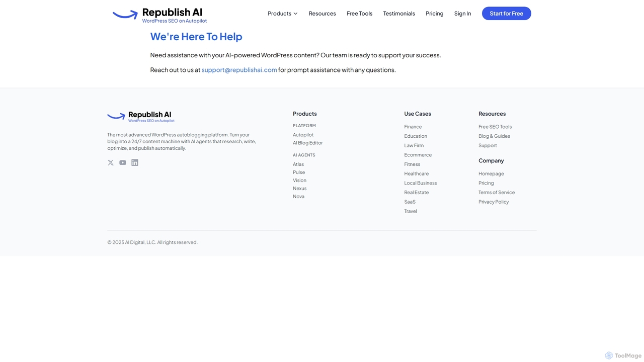The width and height of the screenshot is (644, 362).
Task: Click the footer Resources column heading
Action: pos(492,114)
